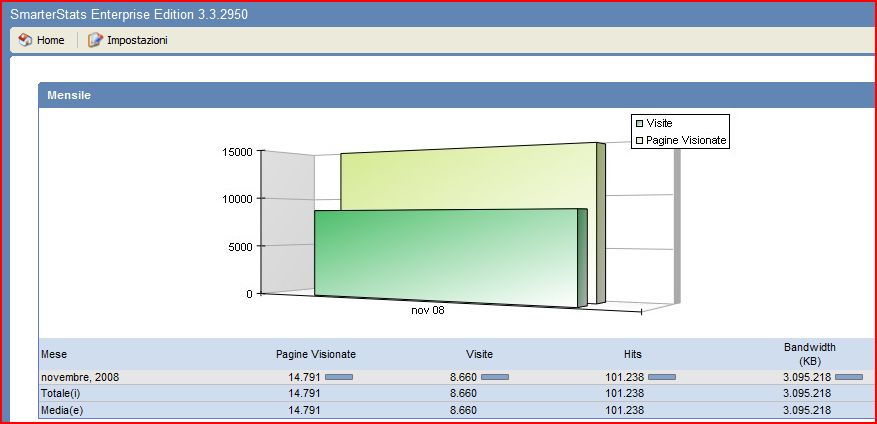Click the Visite column header

(479, 354)
